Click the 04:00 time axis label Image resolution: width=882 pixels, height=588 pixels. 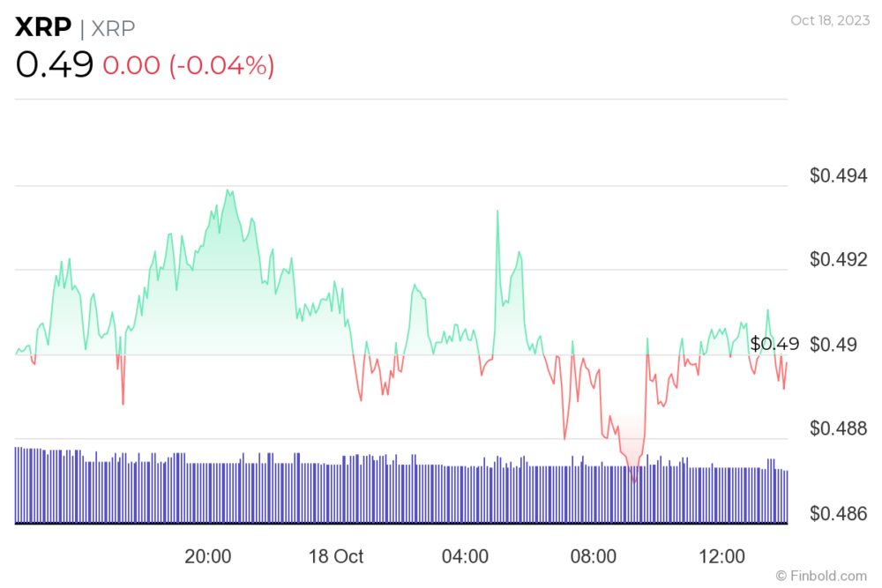coord(465,556)
